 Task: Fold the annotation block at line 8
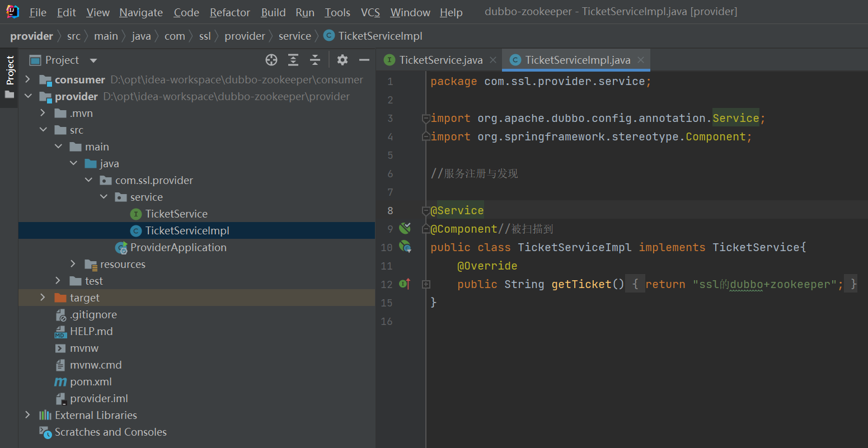point(426,210)
